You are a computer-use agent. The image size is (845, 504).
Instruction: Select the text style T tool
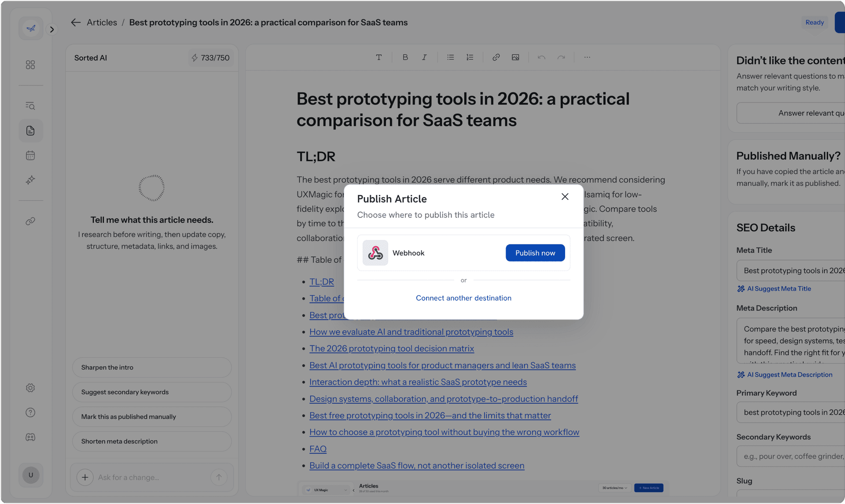point(378,57)
